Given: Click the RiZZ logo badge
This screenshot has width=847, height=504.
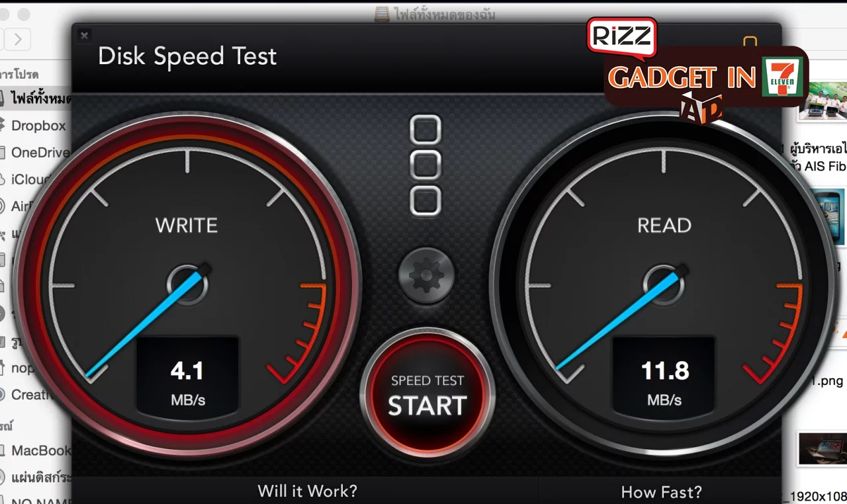Looking at the screenshot, I should pos(621,36).
